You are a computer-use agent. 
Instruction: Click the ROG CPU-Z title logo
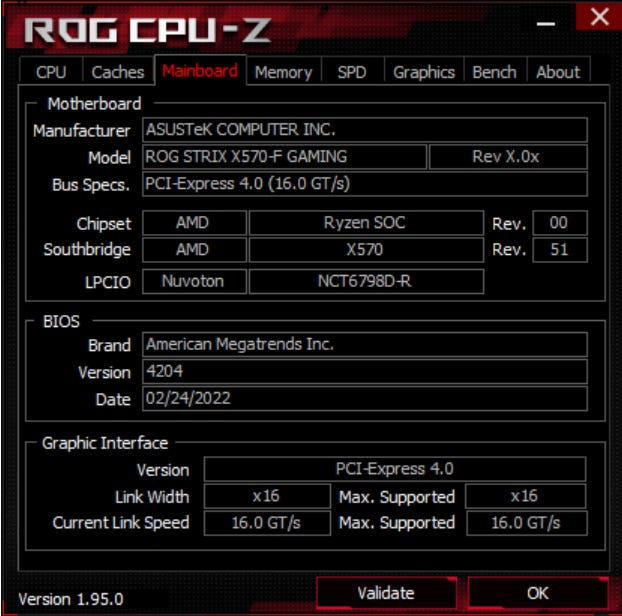(x=148, y=31)
